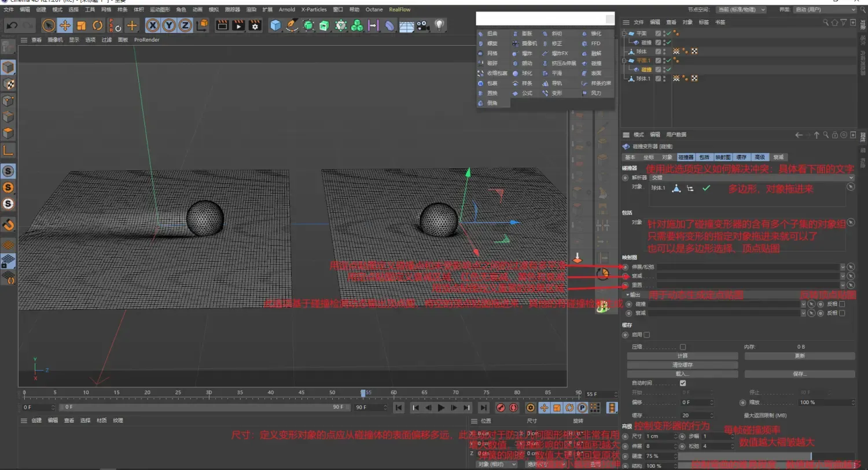Screen dimensions: 868x470
Task: Click the 清空缓存 button
Action: click(x=682, y=365)
